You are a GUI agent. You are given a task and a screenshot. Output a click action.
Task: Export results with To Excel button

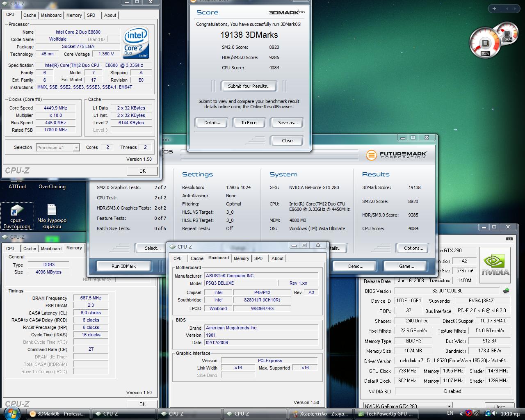tap(249, 123)
